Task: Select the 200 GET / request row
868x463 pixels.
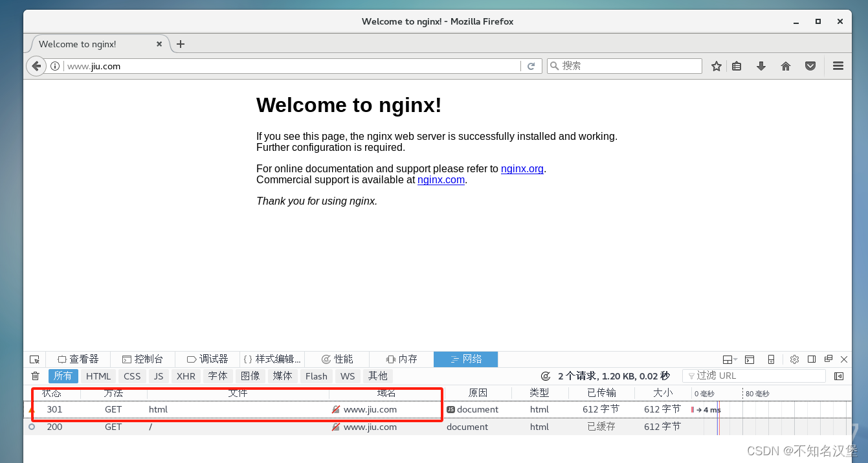Action: 437,427
